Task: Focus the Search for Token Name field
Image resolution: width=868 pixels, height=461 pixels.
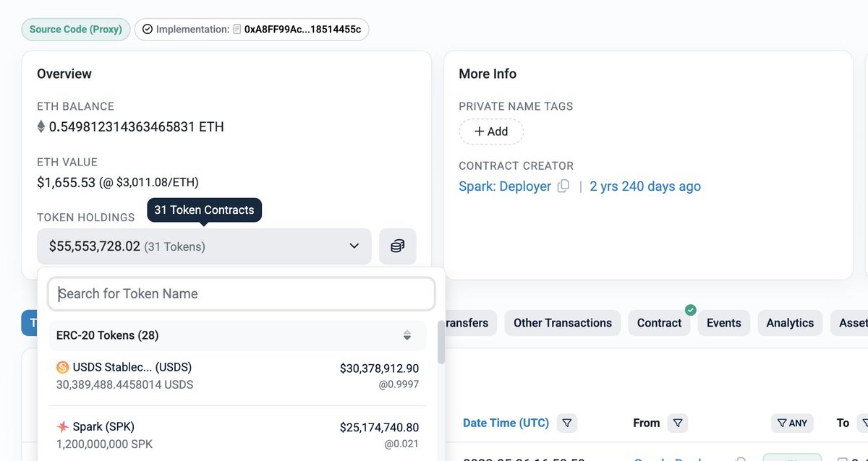Action: [x=242, y=294]
